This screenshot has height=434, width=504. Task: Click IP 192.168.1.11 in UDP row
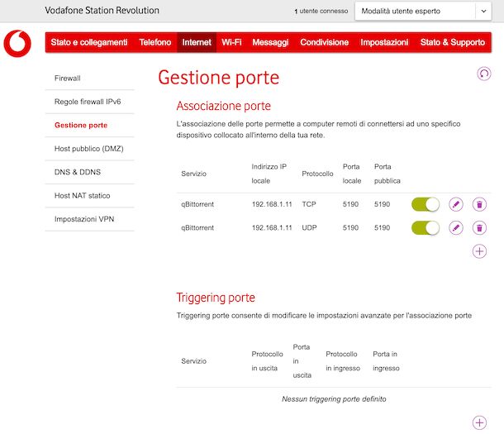click(272, 228)
